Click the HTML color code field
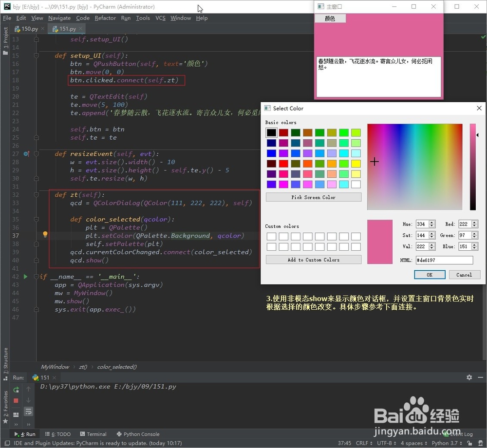The image size is (487, 448). tap(444, 260)
